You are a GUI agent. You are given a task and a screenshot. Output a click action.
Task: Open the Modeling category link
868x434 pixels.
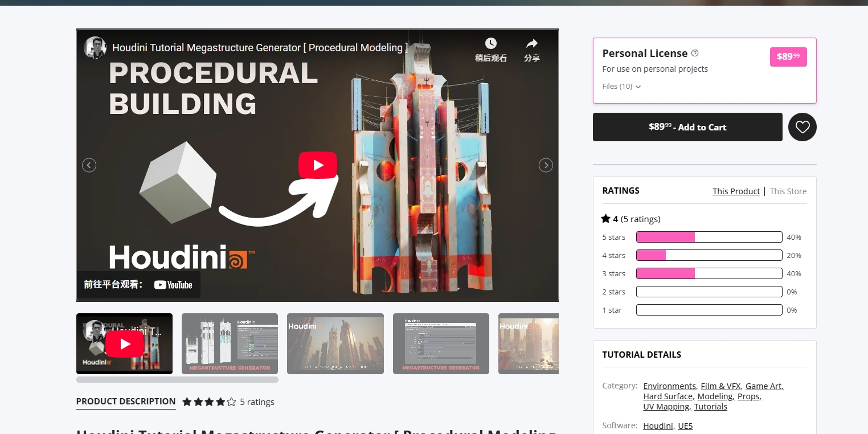(x=715, y=396)
